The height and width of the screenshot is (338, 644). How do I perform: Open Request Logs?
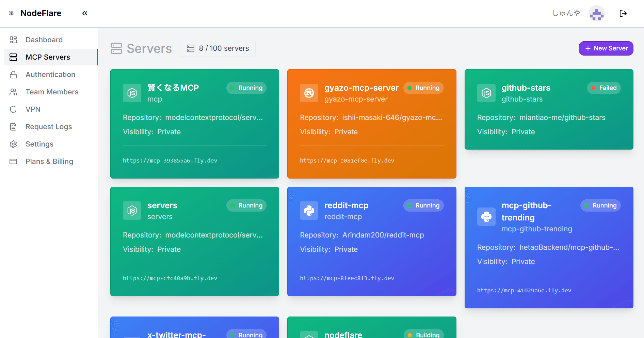coord(51,127)
